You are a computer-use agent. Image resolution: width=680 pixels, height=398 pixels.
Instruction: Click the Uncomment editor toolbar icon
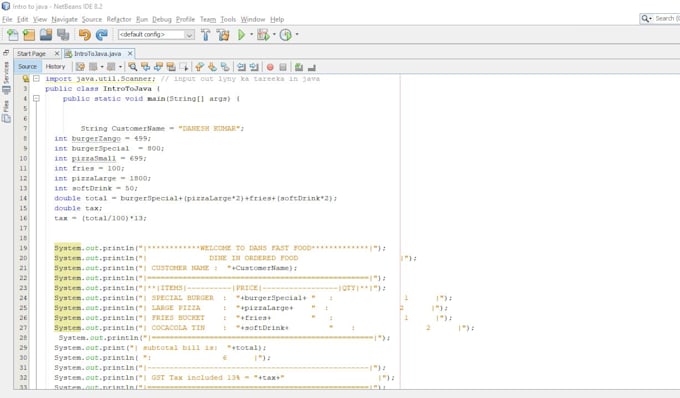click(311, 67)
